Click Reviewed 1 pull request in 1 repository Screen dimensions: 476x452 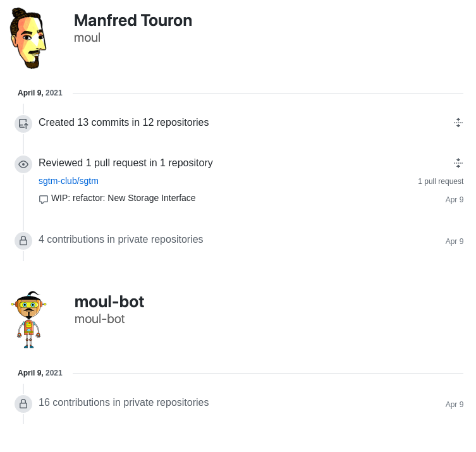[126, 162]
